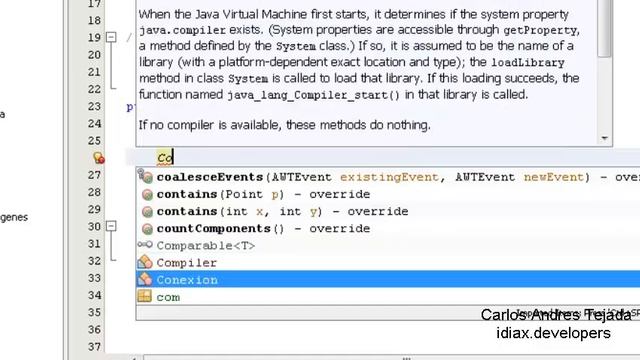640x360 pixels.
Task: Click package icon beside com
Action: click(x=144, y=296)
